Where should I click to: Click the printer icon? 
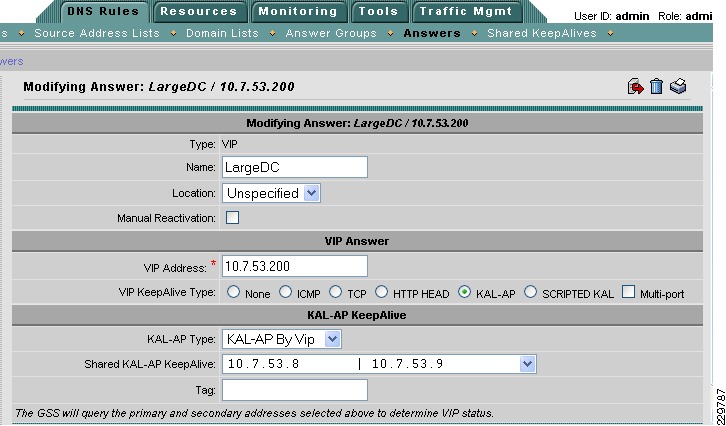click(x=678, y=86)
